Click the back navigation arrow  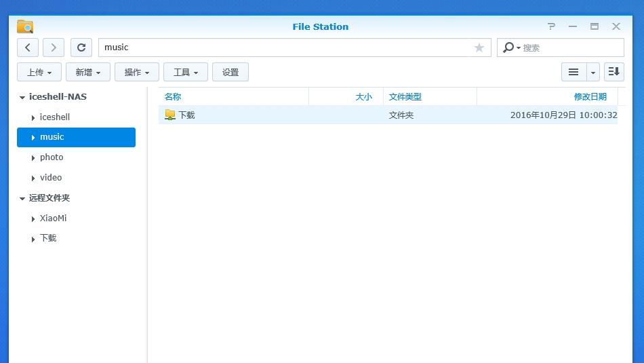pos(27,47)
